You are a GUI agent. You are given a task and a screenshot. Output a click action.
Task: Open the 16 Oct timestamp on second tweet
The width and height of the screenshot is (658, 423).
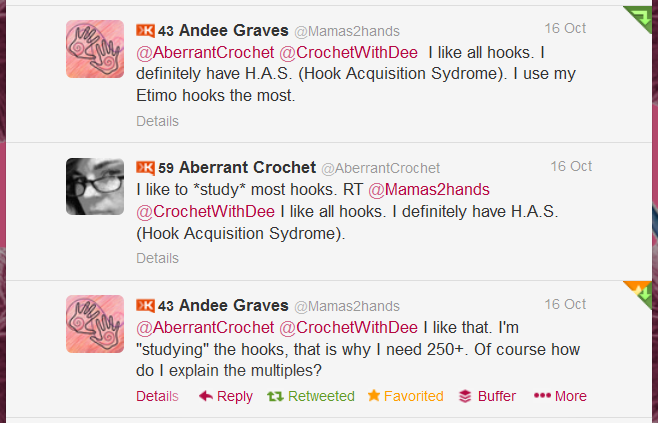click(571, 166)
